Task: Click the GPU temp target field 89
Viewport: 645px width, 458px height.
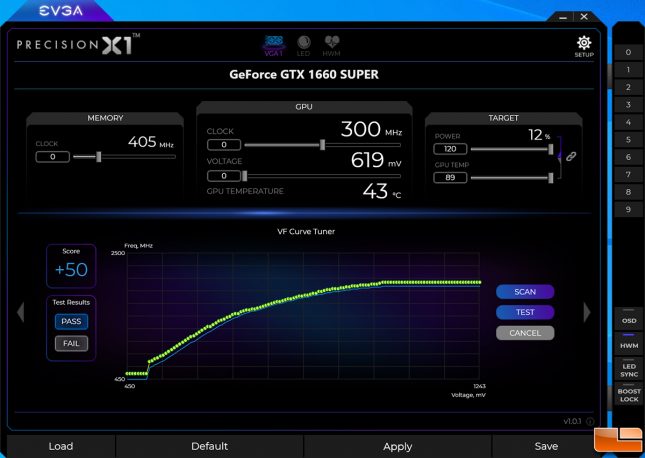Action: coord(450,178)
